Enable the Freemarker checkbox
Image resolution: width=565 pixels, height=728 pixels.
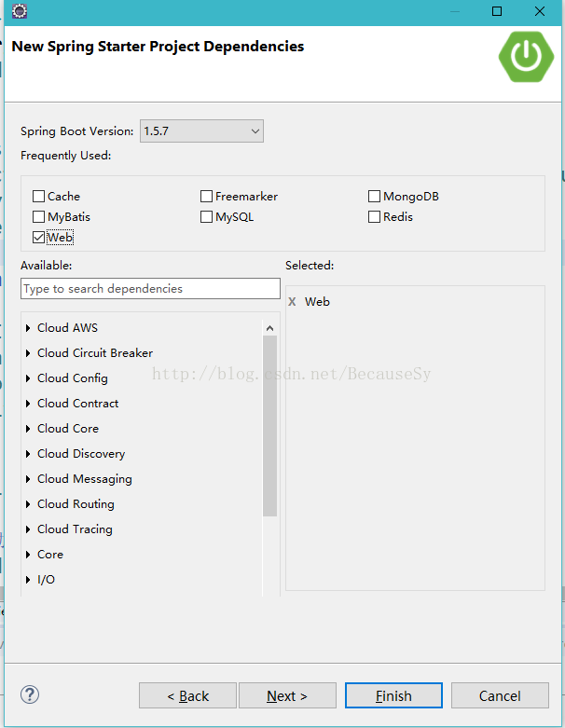[206, 197]
